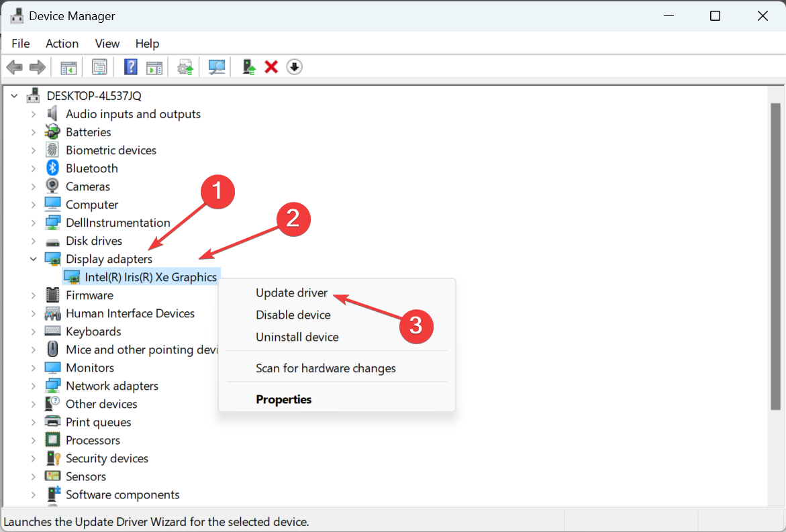The height and width of the screenshot is (532, 786).
Task: Show/hide console tree toolbar icon
Action: (x=68, y=67)
